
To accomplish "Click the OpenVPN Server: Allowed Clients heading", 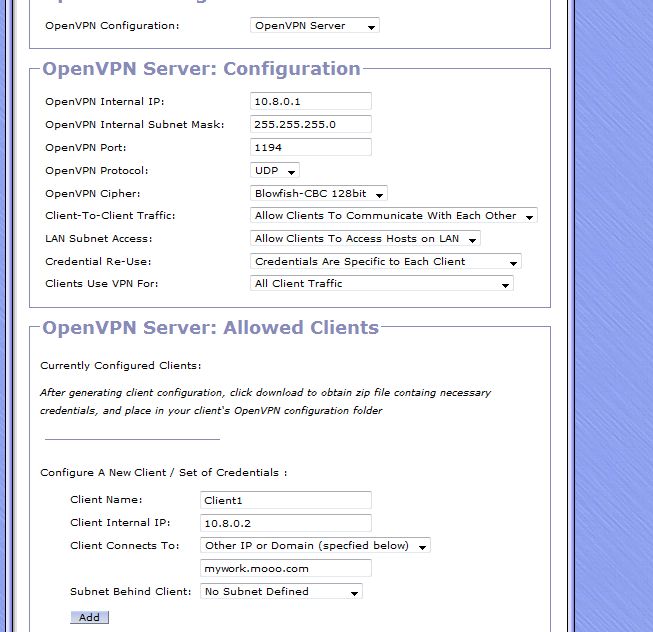I will click(x=210, y=327).
